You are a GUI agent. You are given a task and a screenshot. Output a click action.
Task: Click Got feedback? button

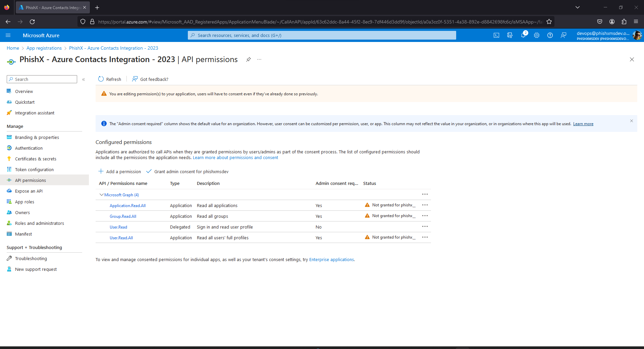point(150,79)
